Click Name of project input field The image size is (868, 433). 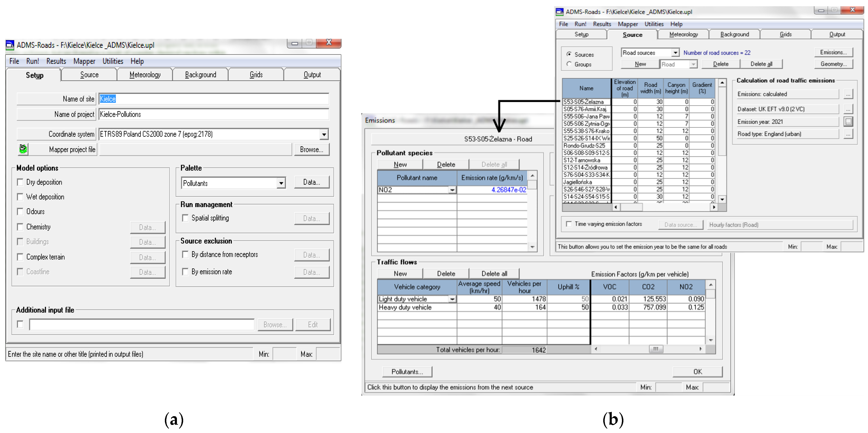point(214,114)
